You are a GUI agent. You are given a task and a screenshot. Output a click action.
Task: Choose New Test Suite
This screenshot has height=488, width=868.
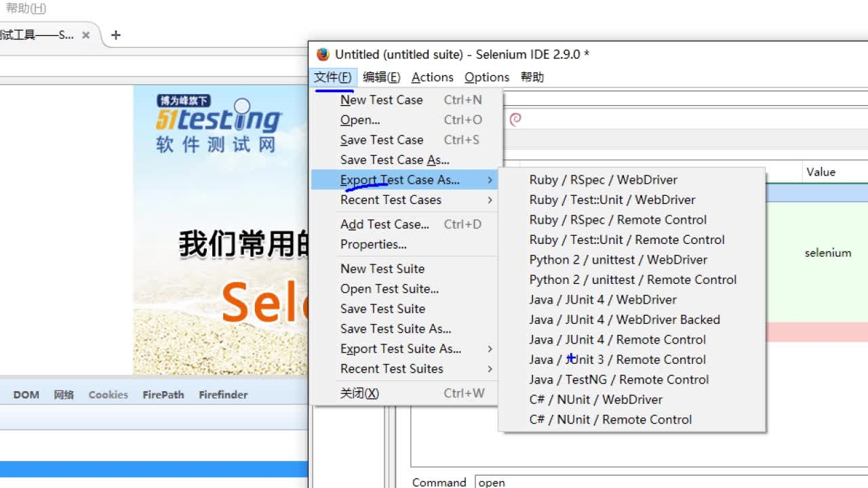click(406, 268)
